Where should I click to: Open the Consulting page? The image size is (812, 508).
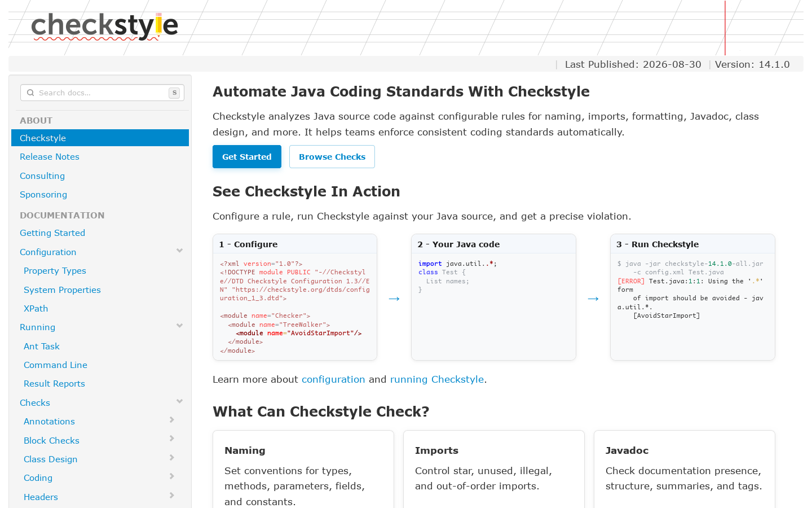(42, 176)
